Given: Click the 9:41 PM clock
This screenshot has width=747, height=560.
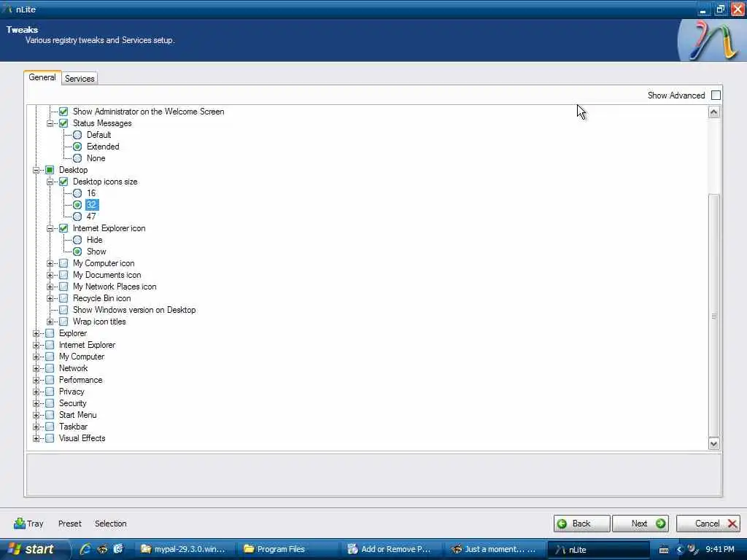Looking at the screenshot, I should (x=720, y=550).
